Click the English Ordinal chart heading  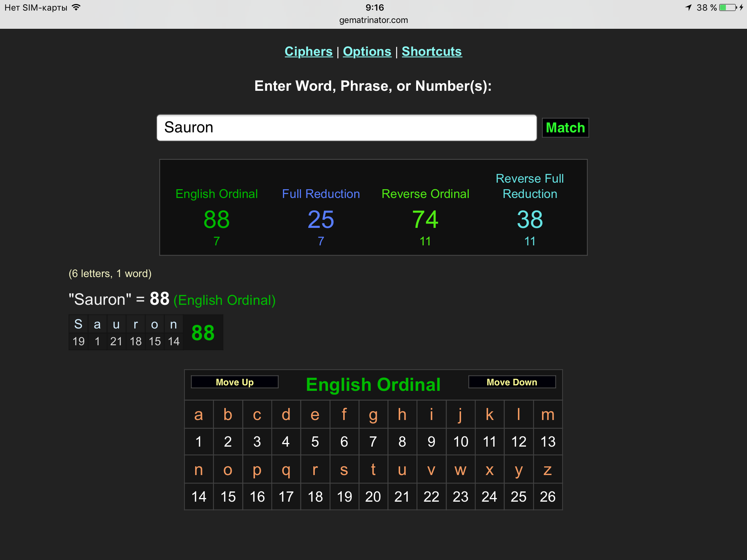(373, 385)
